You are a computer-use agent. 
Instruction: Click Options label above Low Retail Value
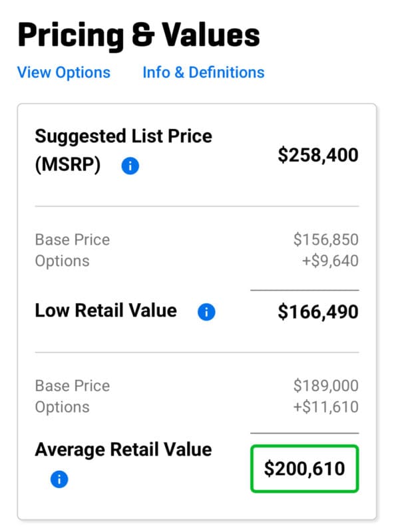62,261
